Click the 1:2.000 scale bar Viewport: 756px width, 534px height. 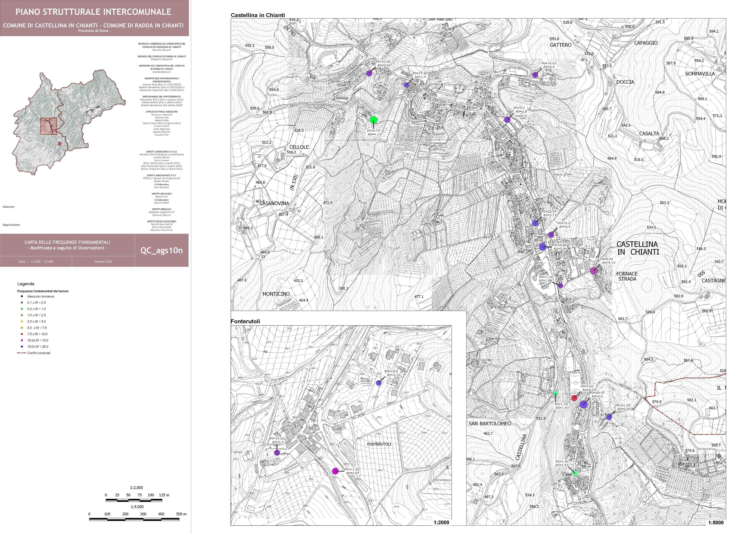click(134, 500)
